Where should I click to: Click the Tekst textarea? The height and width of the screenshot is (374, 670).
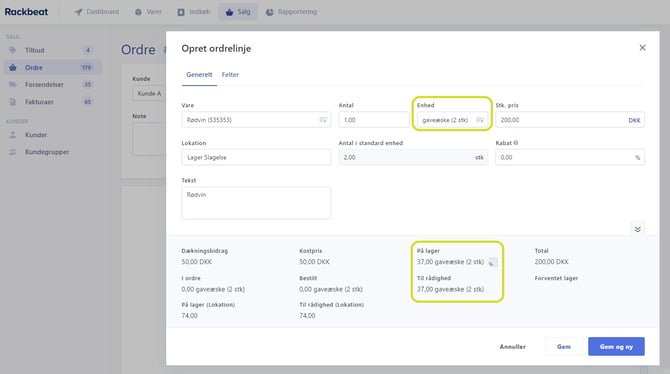point(256,203)
